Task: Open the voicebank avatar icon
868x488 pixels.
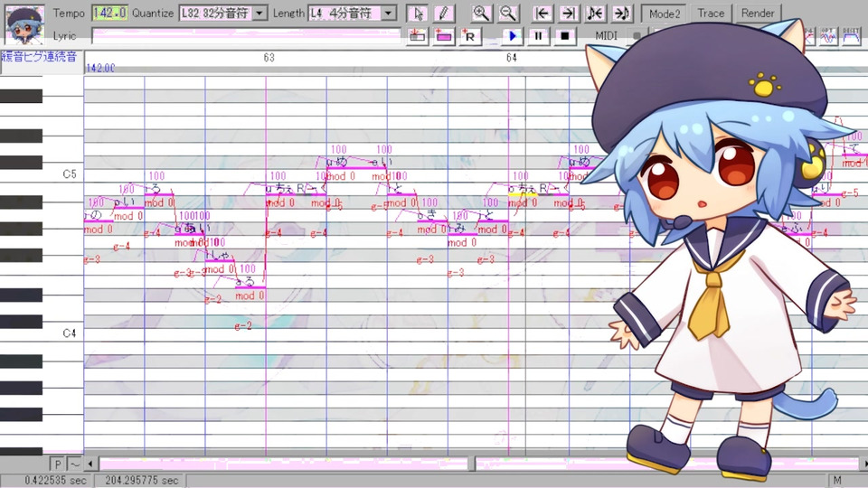Action: (25, 24)
